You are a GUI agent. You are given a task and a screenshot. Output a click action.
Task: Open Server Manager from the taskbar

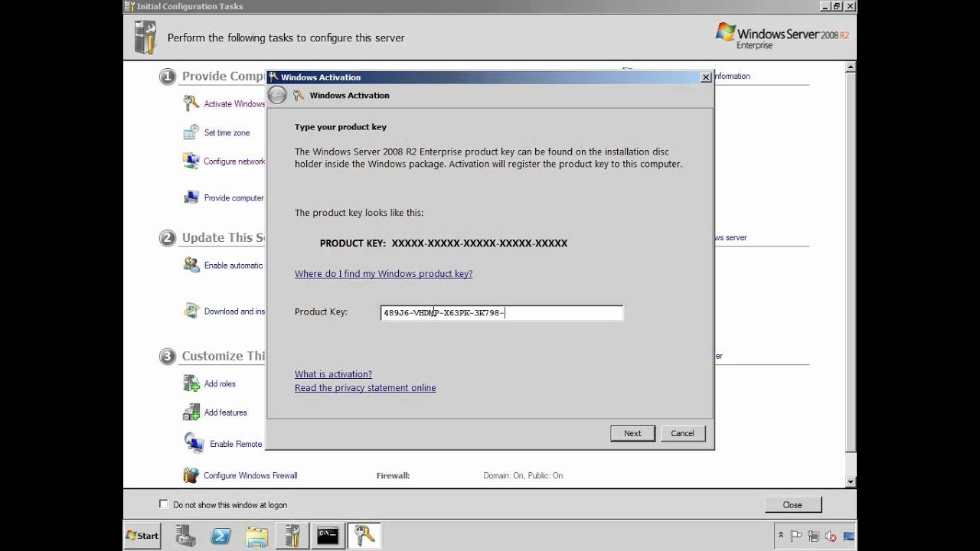coord(186,536)
